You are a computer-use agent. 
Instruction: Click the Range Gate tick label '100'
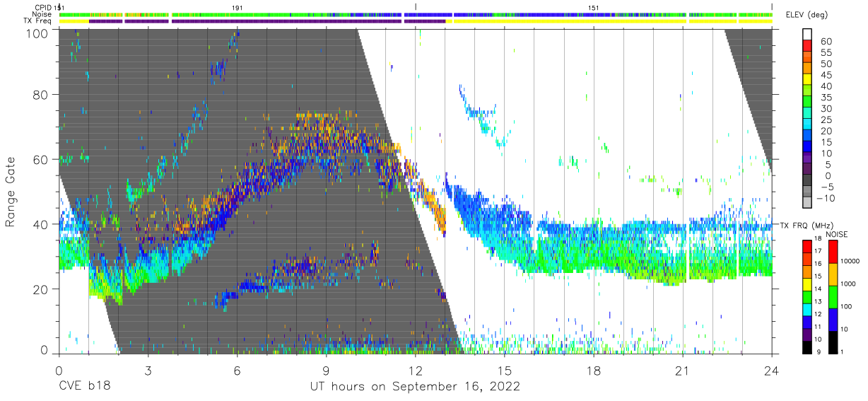point(37,33)
